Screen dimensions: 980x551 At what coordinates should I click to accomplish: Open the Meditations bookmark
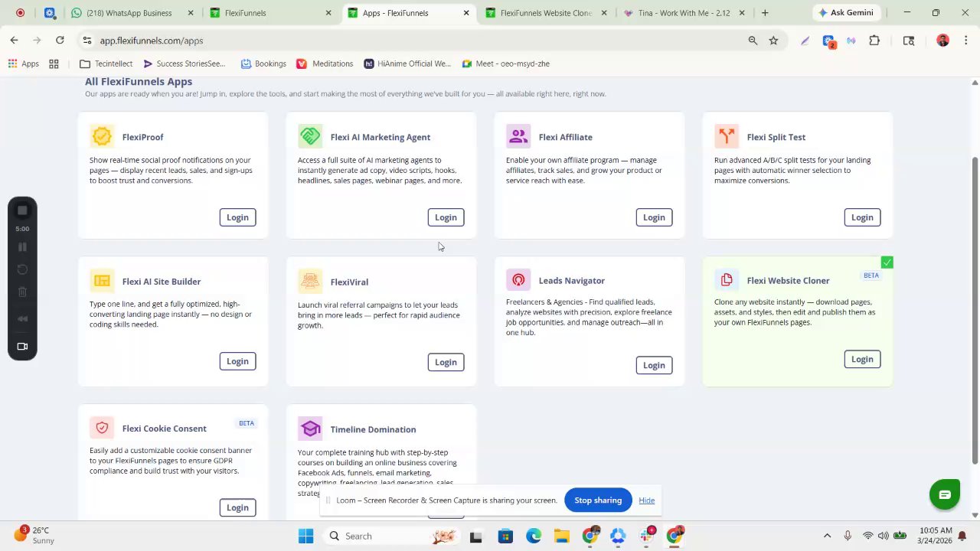pyautogui.click(x=325, y=64)
